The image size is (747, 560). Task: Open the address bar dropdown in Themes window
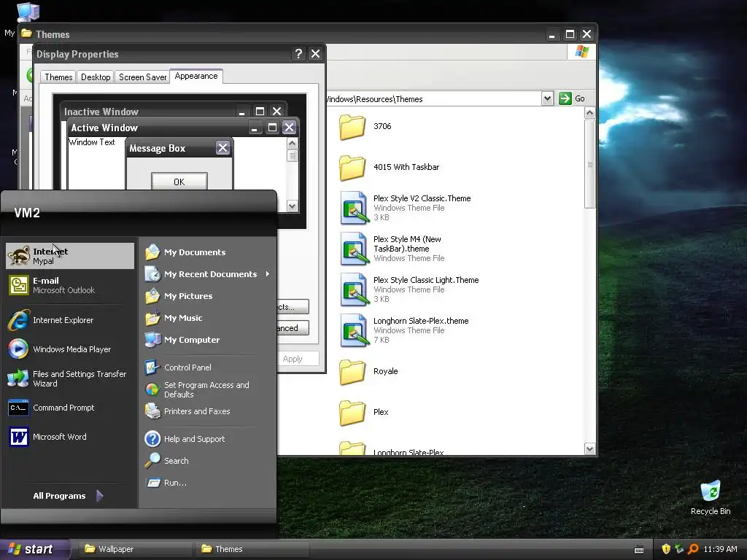click(x=547, y=98)
